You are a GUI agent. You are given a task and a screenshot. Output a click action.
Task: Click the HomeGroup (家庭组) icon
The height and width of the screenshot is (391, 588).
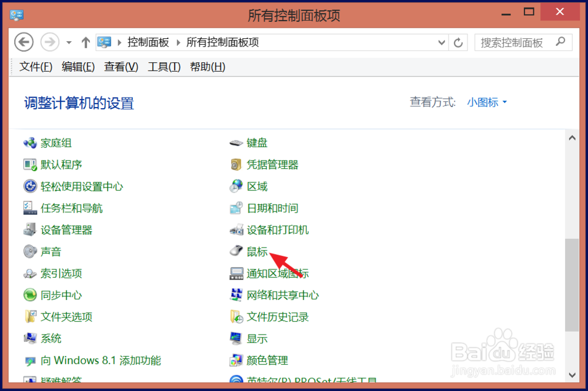[30, 143]
